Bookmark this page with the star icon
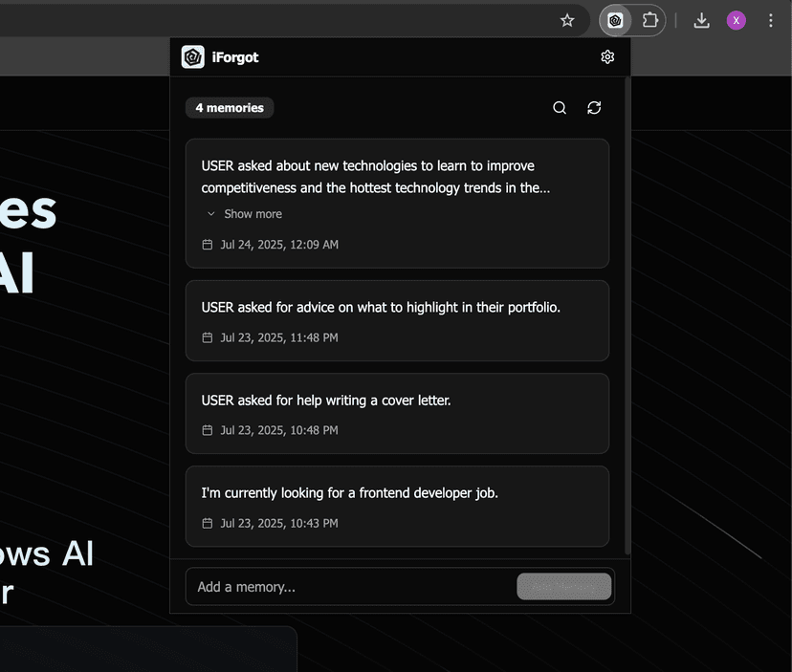 click(567, 20)
